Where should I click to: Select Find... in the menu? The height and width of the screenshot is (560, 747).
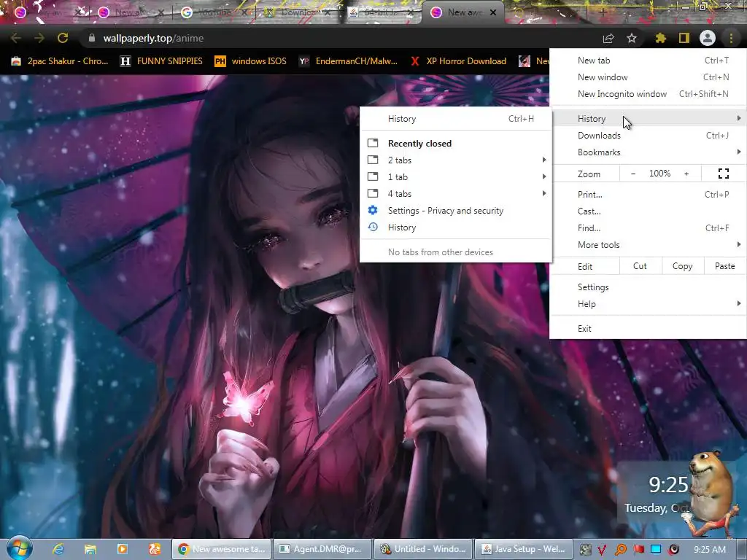pos(648,228)
